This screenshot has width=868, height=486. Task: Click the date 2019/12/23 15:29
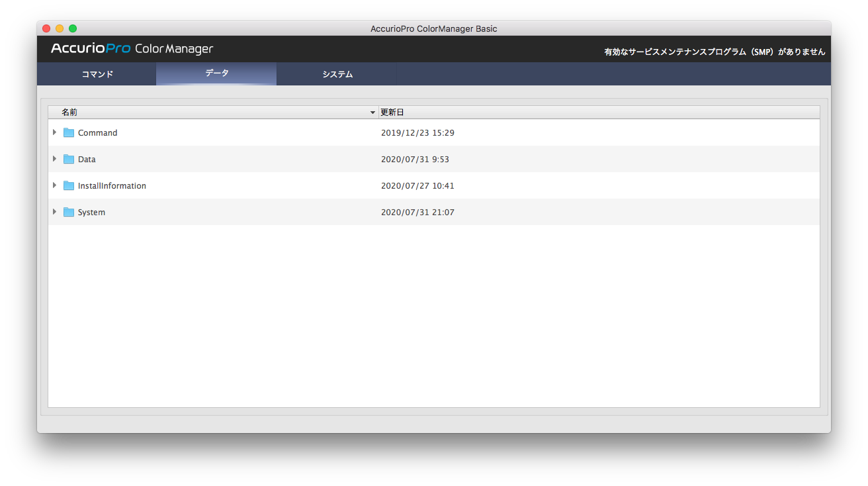tap(417, 132)
